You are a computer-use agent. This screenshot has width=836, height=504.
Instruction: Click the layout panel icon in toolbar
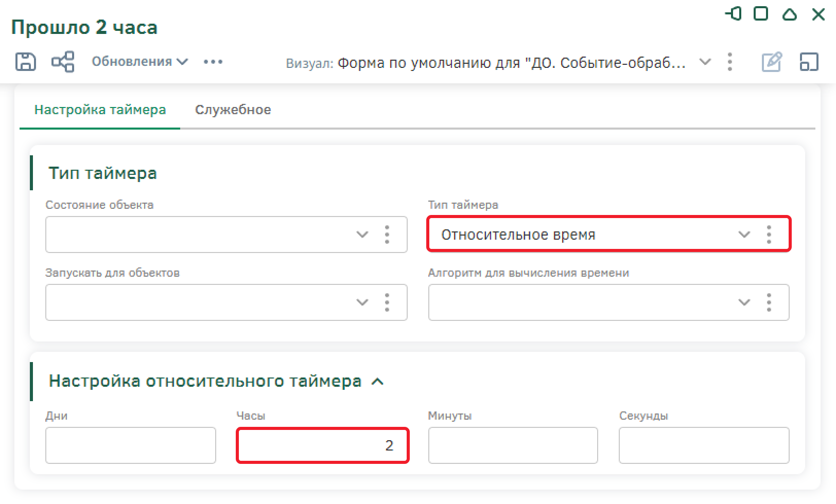[x=809, y=62]
